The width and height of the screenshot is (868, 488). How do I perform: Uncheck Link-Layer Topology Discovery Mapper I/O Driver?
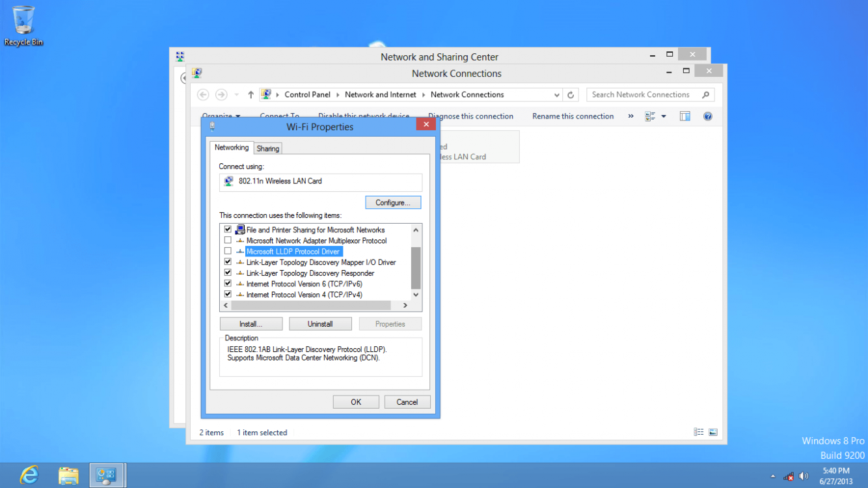[228, 262]
